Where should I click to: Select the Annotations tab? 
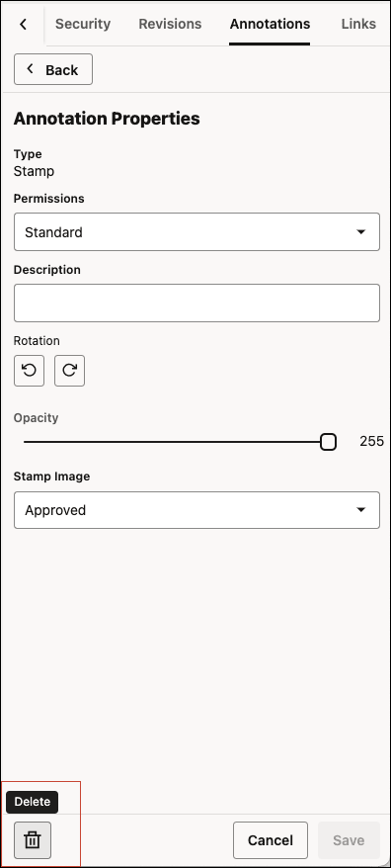point(270,24)
